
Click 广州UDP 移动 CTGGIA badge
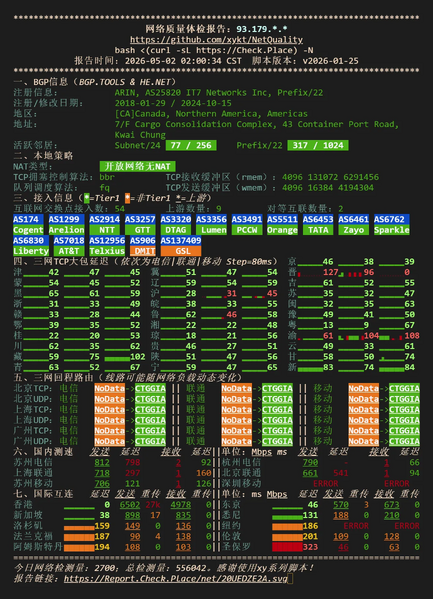tap(404, 441)
